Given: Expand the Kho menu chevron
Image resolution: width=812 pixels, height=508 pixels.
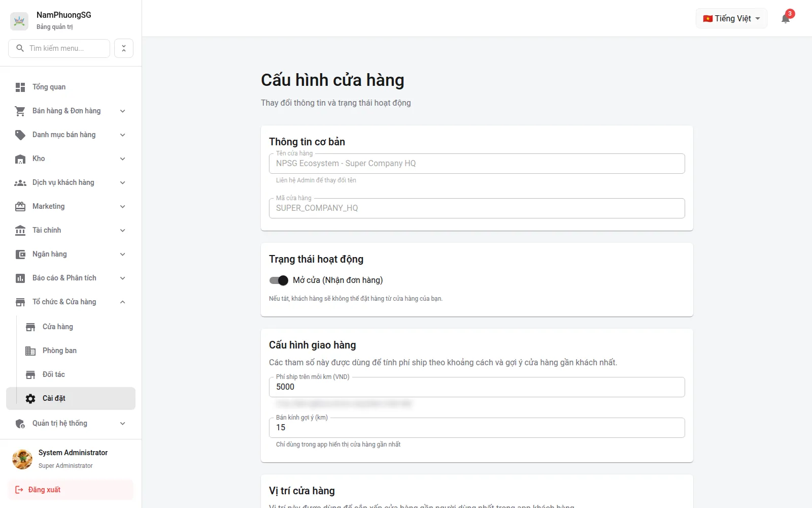Looking at the screenshot, I should pos(122,159).
